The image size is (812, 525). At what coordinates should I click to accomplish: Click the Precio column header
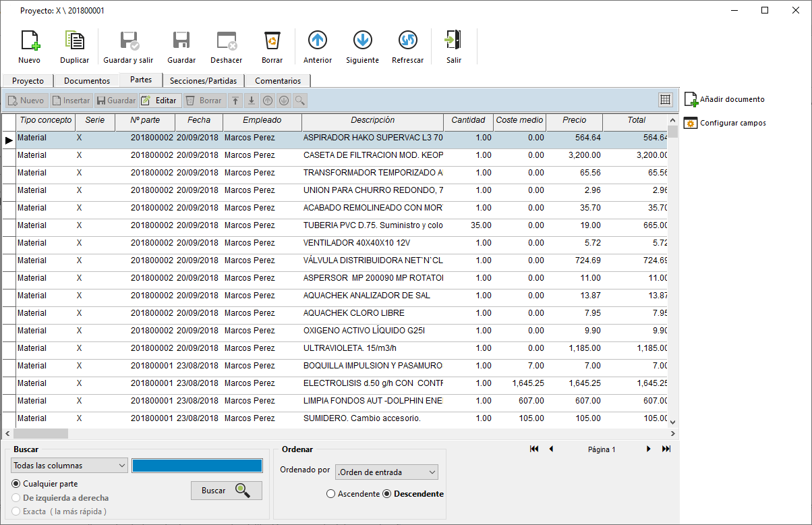coord(574,121)
